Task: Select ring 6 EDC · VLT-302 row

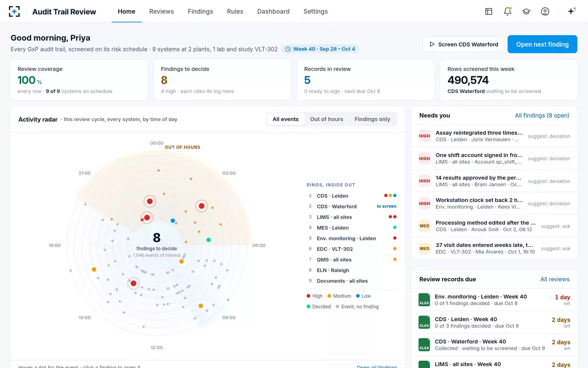Action: 352,249
